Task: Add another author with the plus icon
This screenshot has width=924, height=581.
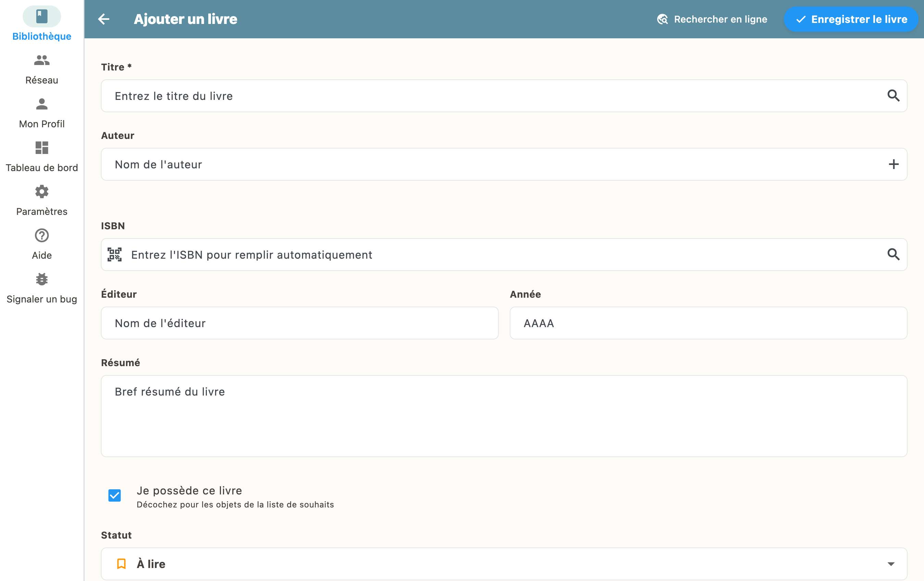Action: pos(894,164)
